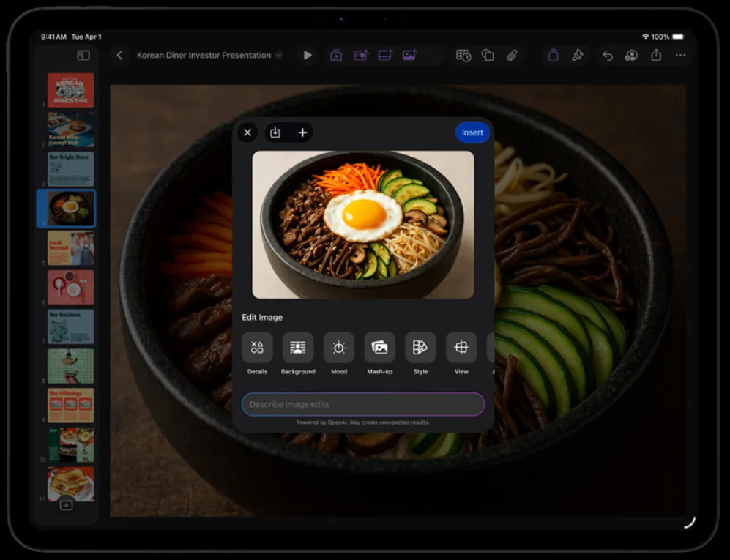This screenshot has height=560, width=730.
Task: Tap the Undo icon in the toolbar
Action: click(x=607, y=55)
